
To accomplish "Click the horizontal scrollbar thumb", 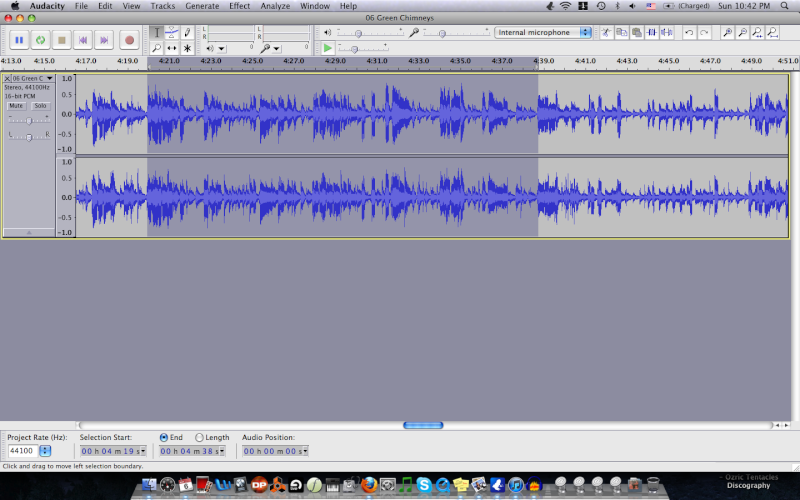I will (423, 425).
